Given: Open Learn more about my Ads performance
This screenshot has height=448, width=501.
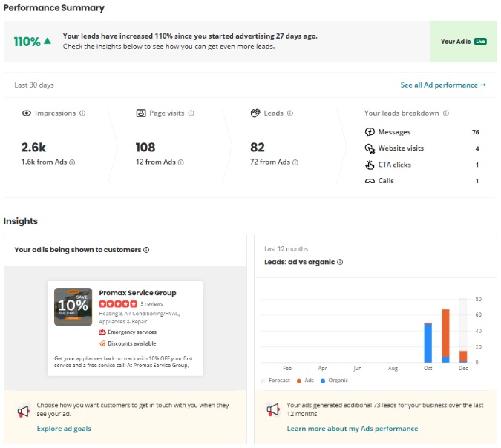Looking at the screenshot, I should [353, 429].
